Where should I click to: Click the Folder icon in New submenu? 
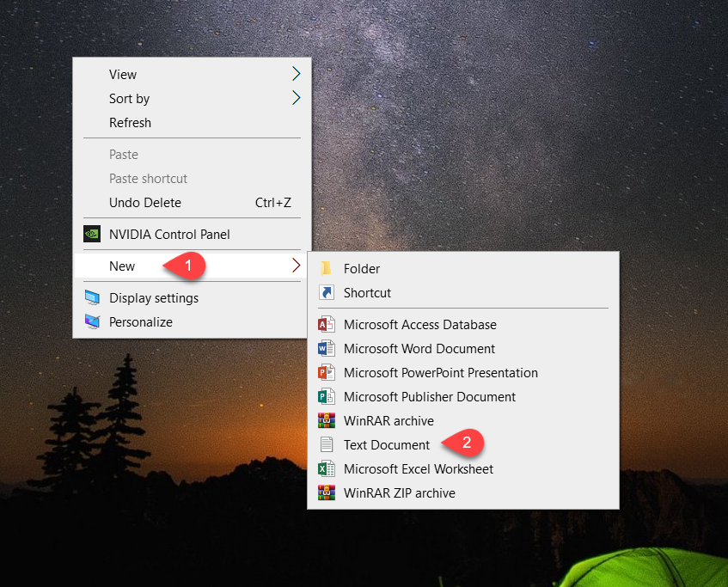coord(327,268)
